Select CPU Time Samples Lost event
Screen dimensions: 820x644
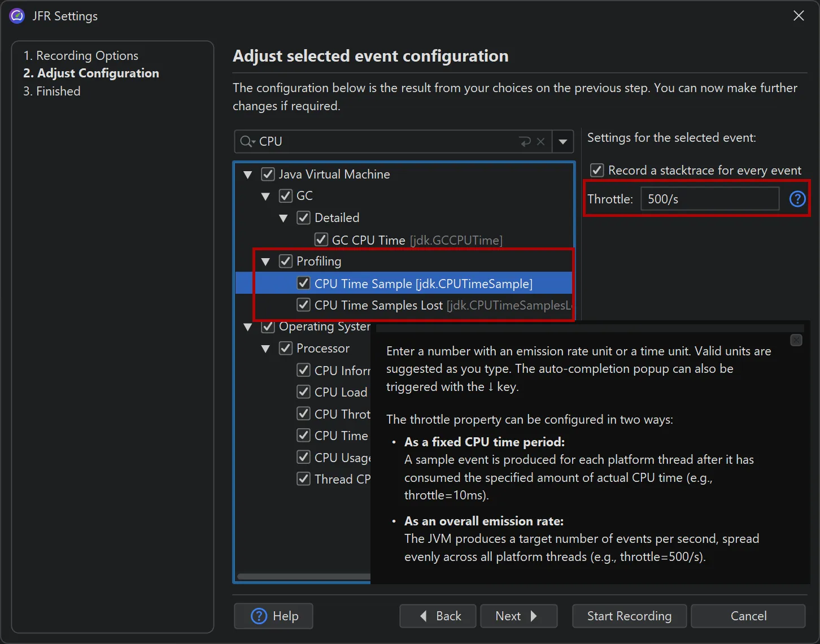378,306
